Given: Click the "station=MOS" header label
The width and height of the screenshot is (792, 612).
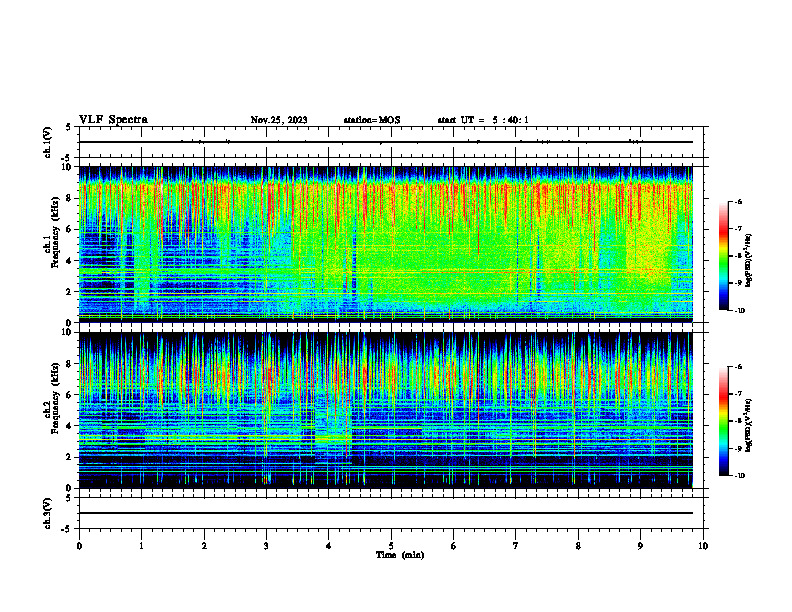Looking at the screenshot, I should point(372,120).
